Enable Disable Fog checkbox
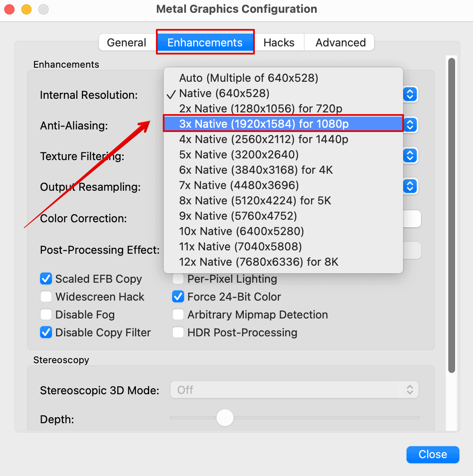The width and height of the screenshot is (473, 476). tap(46, 315)
